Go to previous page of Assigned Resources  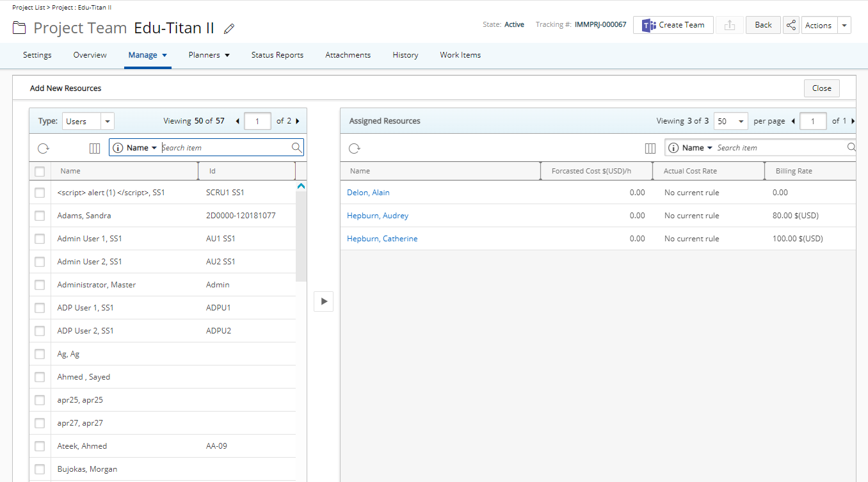click(794, 121)
